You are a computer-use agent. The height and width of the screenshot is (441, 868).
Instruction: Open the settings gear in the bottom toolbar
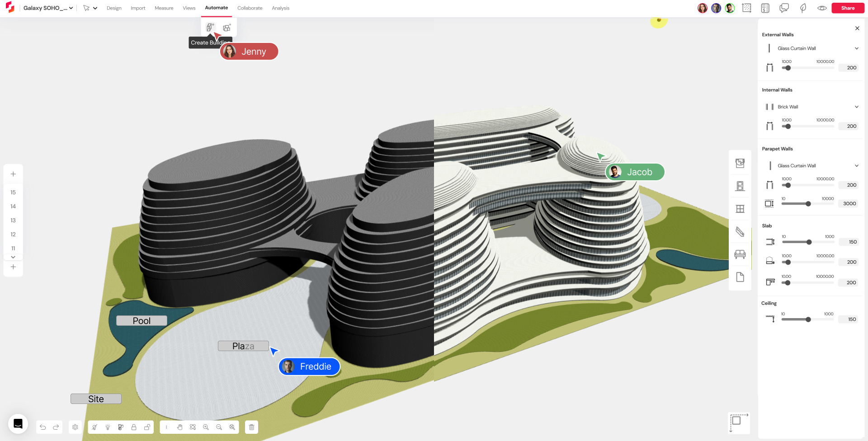[75, 427]
